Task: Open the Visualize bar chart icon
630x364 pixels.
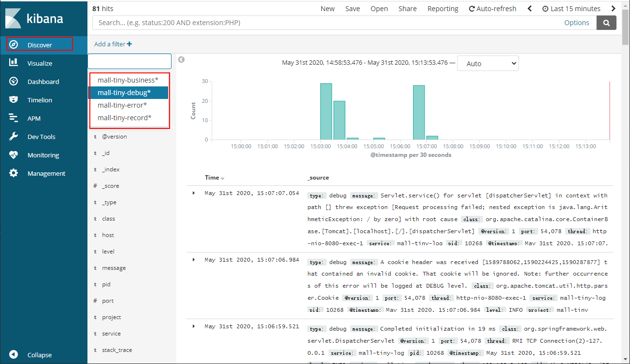Action: pos(14,63)
